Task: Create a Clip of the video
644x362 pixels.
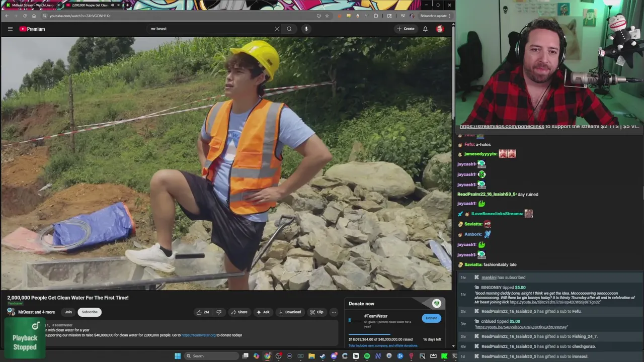Action: [317, 312]
